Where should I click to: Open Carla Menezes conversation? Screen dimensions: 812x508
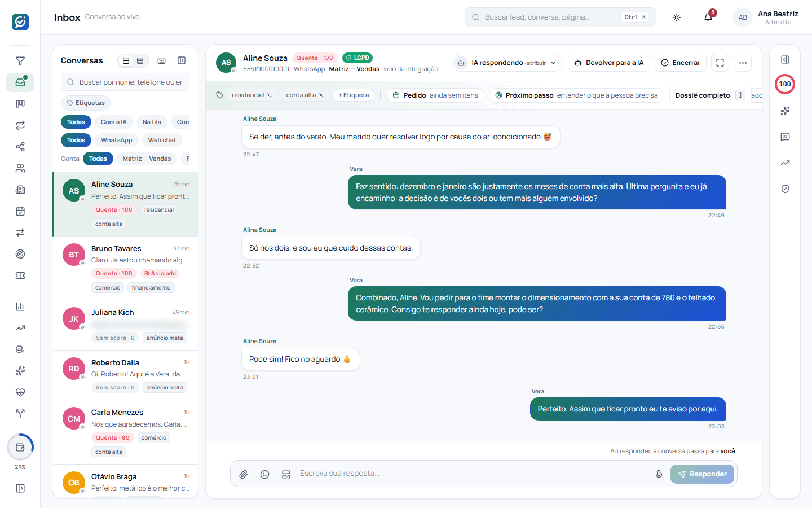point(125,432)
